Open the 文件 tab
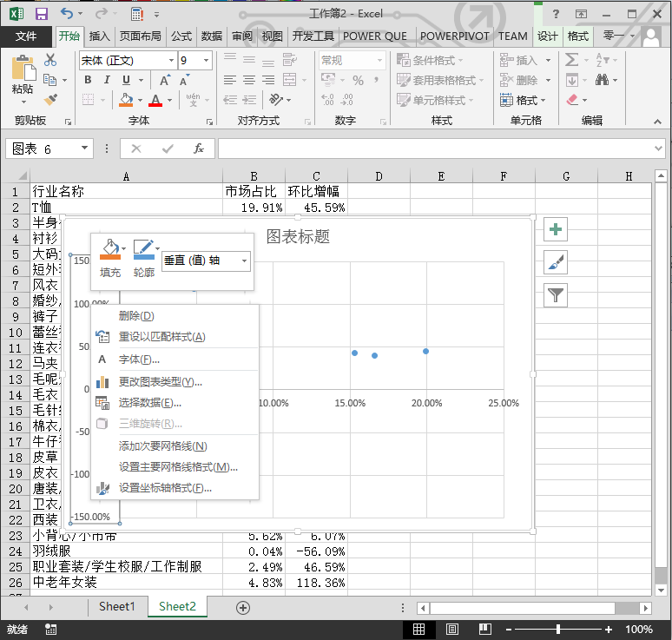The image size is (672, 640). pos(26,36)
